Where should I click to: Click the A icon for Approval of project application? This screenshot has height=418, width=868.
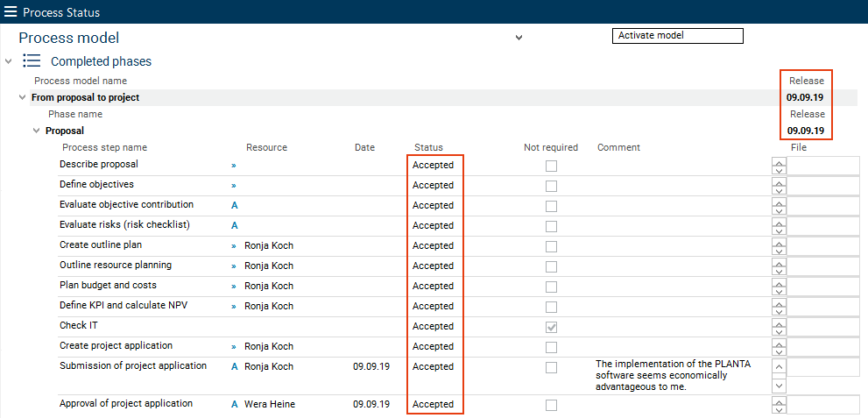point(234,404)
